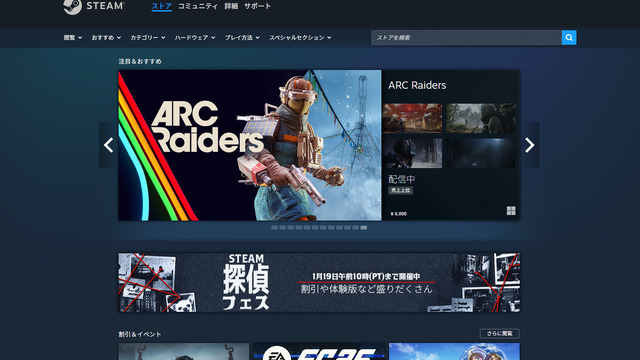Image resolution: width=640 pixels, height=360 pixels.
Task: Click the さらに閲覧 button
Action: point(500,333)
